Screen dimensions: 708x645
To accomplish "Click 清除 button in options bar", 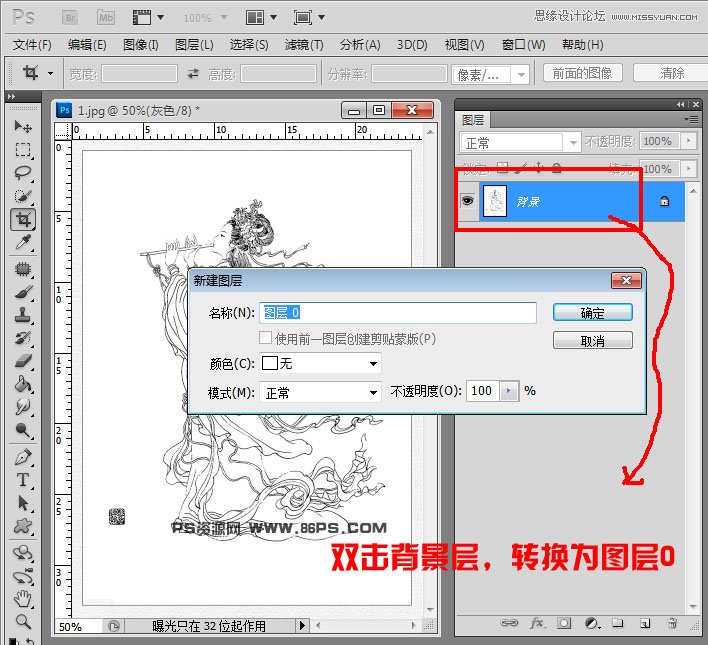I will [x=672, y=73].
